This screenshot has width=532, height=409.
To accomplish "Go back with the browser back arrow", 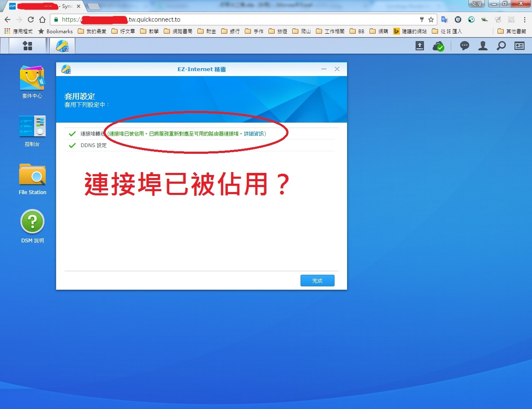I will tap(7, 20).
